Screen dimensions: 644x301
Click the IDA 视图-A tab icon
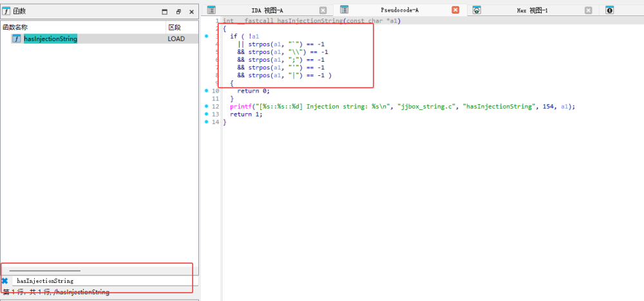coord(211,10)
